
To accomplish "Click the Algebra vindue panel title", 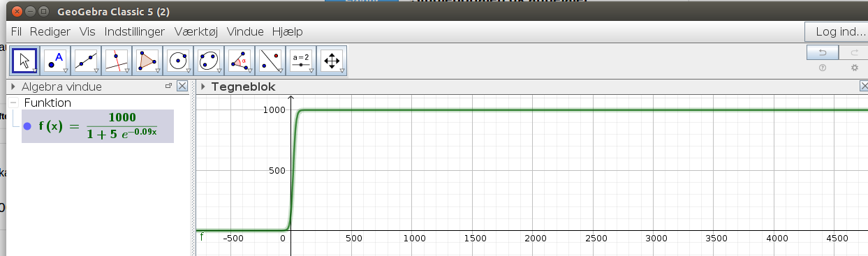I will click(x=61, y=86).
